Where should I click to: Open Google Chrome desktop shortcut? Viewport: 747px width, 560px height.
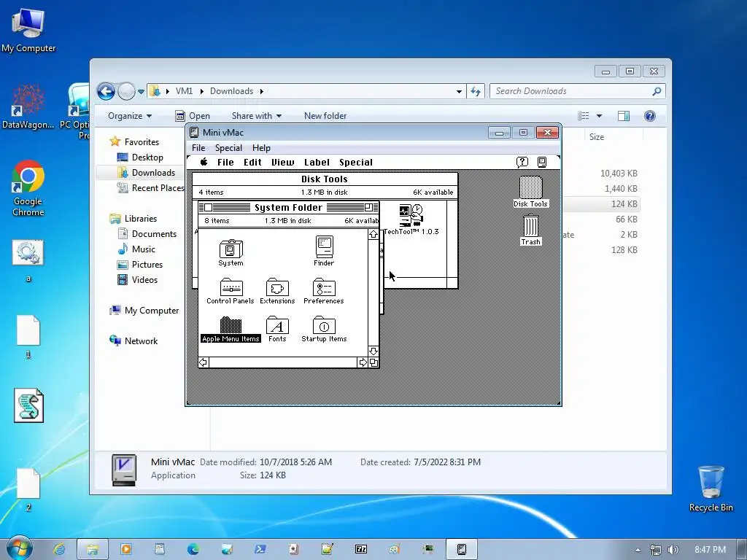28,189
